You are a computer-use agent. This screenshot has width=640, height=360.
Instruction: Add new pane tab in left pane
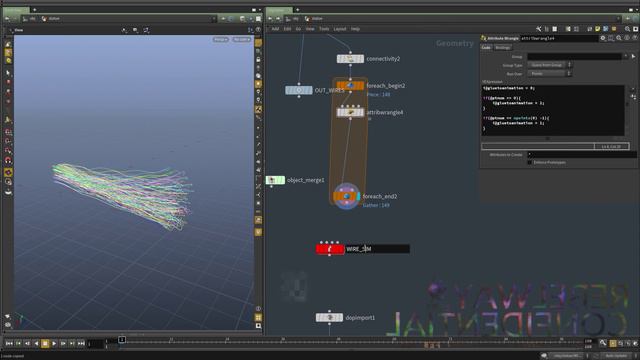click(x=34, y=9)
